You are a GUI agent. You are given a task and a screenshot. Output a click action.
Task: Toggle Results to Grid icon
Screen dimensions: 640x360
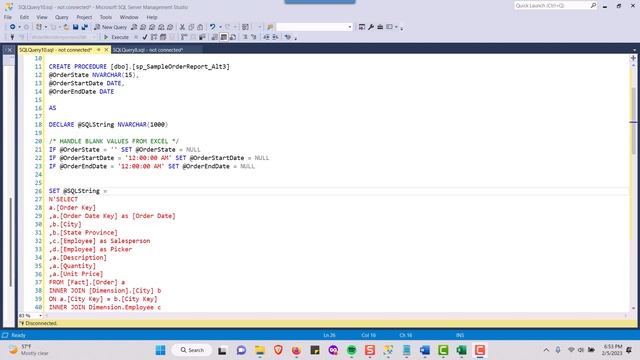(224, 37)
